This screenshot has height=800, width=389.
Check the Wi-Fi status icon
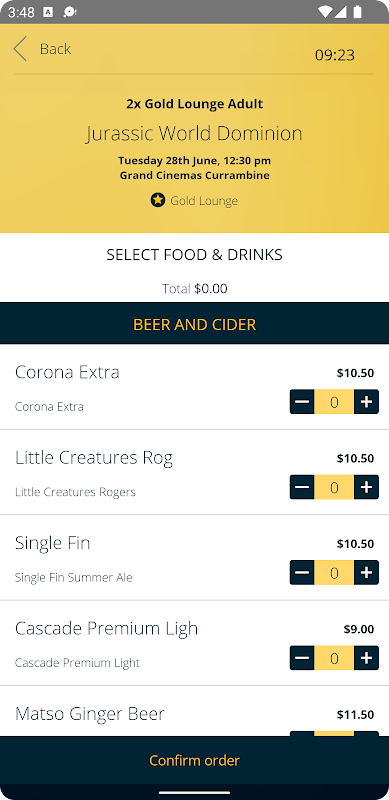click(325, 12)
